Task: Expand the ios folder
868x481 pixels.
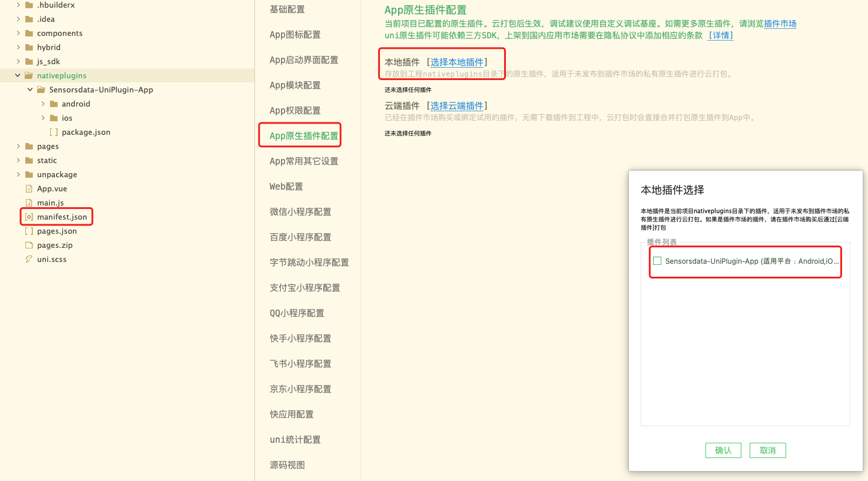Action: [x=42, y=118]
